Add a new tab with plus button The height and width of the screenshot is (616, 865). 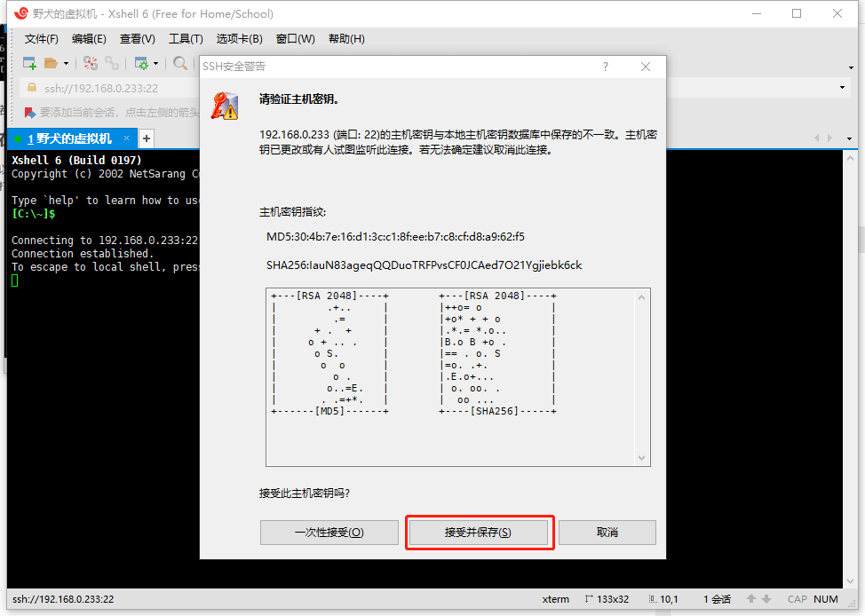coord(147,138)
